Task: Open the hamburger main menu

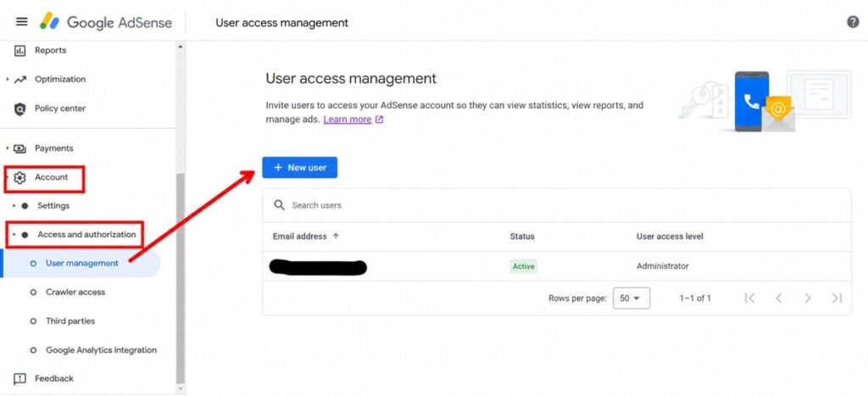Action: [21, 21]
